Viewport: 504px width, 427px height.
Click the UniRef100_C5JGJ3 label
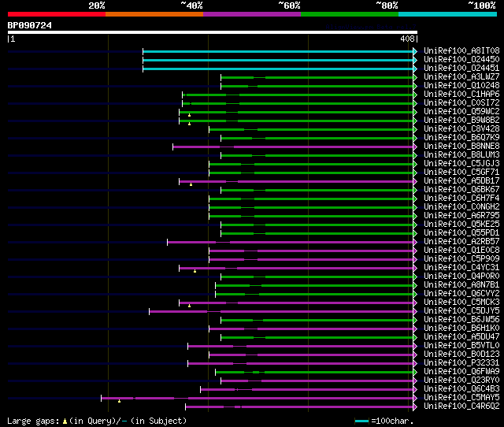(x=461, y=163)
